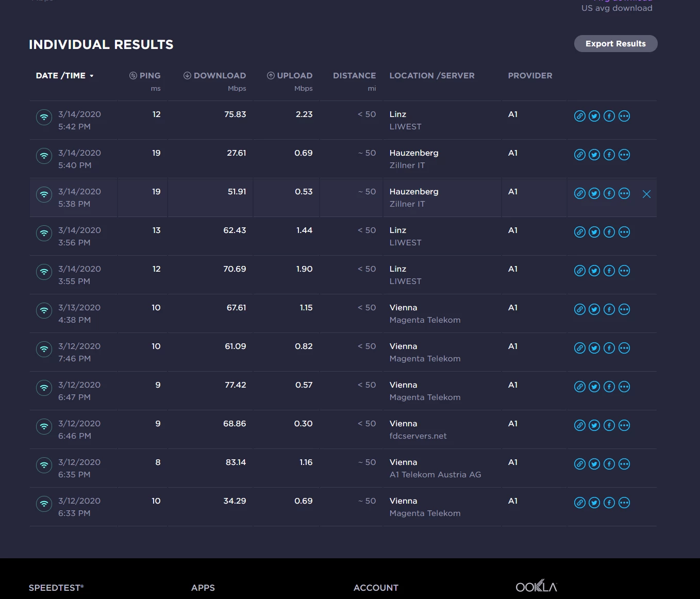This screenshot has height=599, width=700.
Task: Click the Wi-Fi icon of the 6:33 PM result
Action: coord(44,504)
